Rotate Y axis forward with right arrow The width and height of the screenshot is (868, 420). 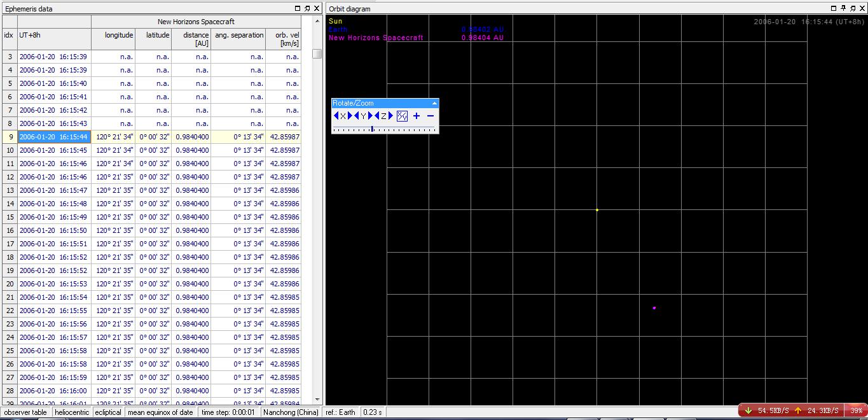point(371,116)
